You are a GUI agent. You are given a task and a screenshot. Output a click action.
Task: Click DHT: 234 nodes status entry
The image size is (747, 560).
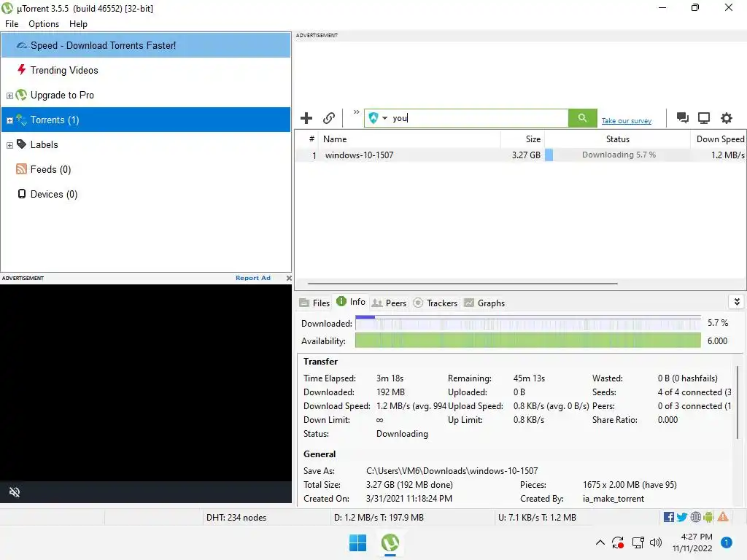236,518
